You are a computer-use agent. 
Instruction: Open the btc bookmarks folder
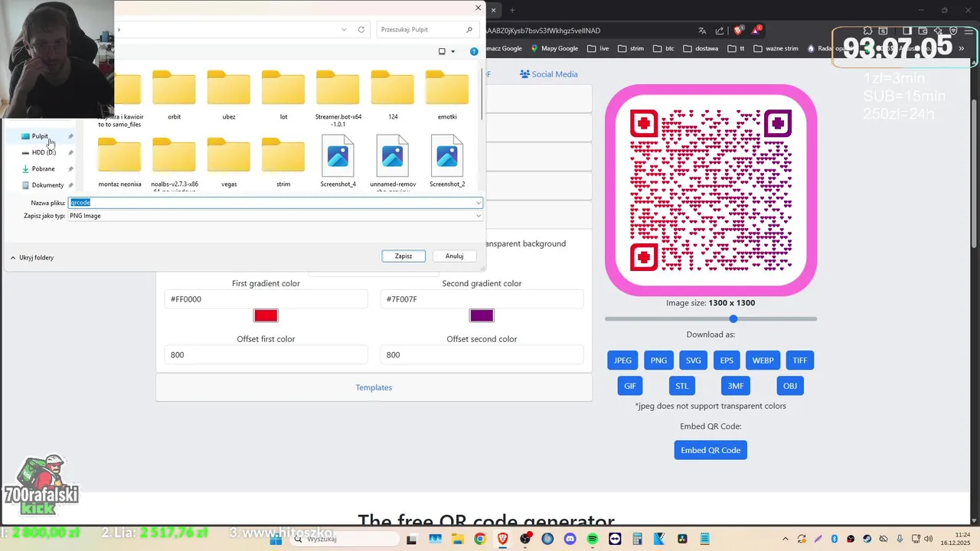664,48
